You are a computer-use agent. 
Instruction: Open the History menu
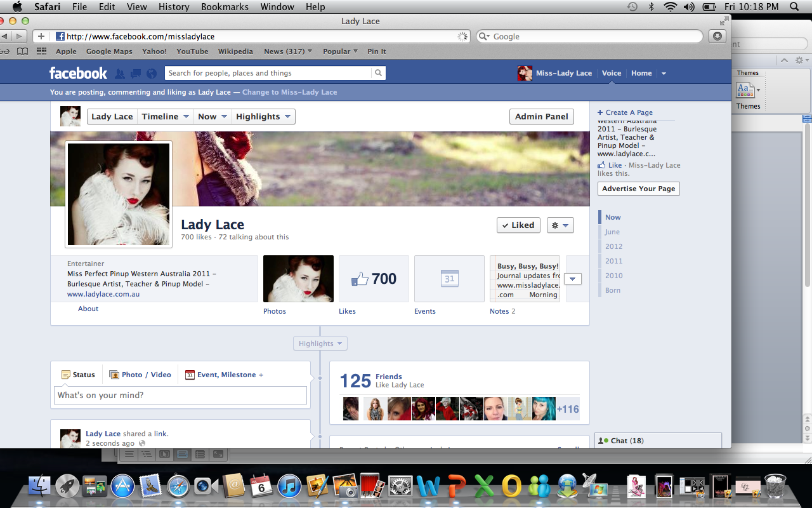(x=174, y=7)
